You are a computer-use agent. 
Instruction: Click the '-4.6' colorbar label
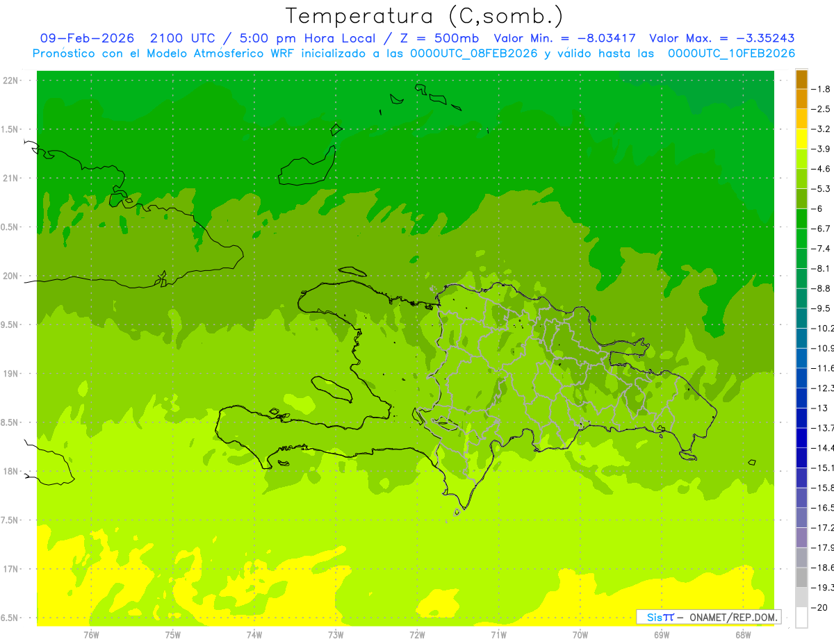click(x=821, y=169)
